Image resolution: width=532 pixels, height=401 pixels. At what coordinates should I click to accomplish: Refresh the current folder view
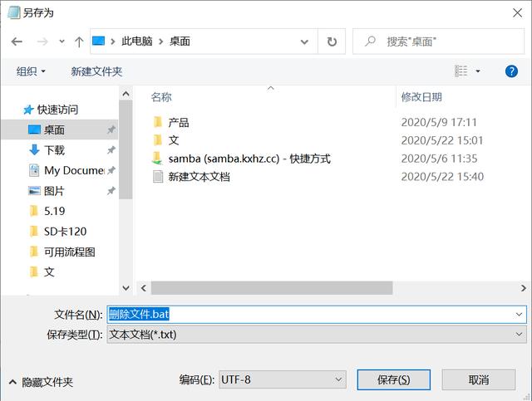click(332, 42)
